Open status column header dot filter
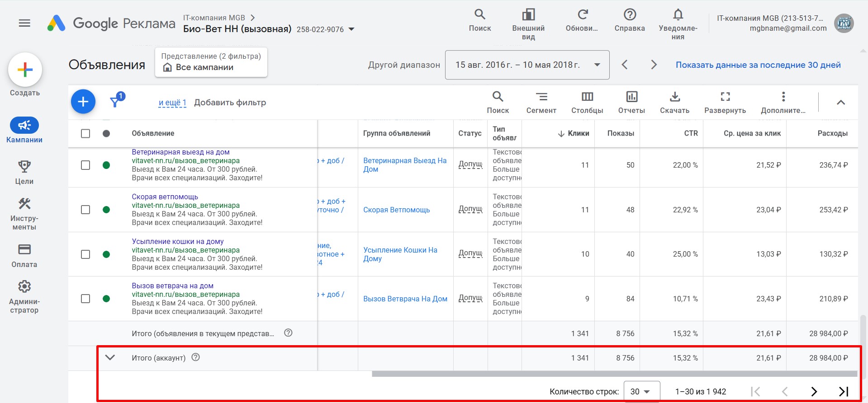This screenshot has height=403, width=868. click(106, 133)
